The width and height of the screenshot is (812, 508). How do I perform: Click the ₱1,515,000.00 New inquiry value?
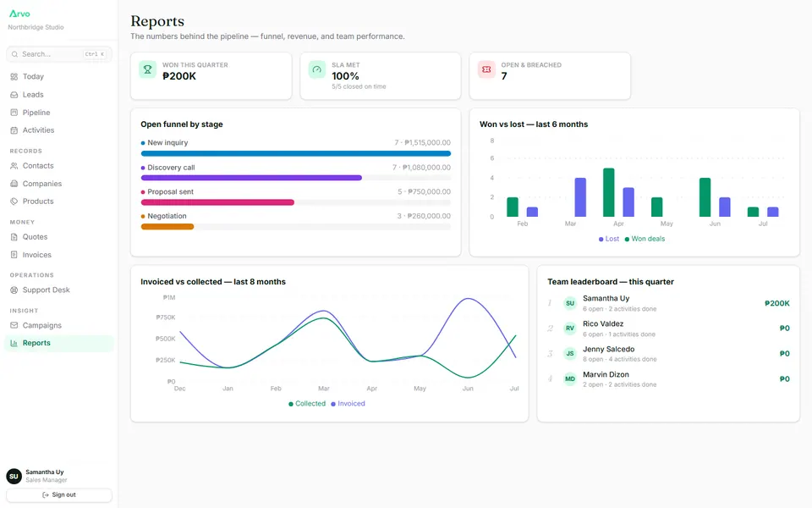click(428, 142)
